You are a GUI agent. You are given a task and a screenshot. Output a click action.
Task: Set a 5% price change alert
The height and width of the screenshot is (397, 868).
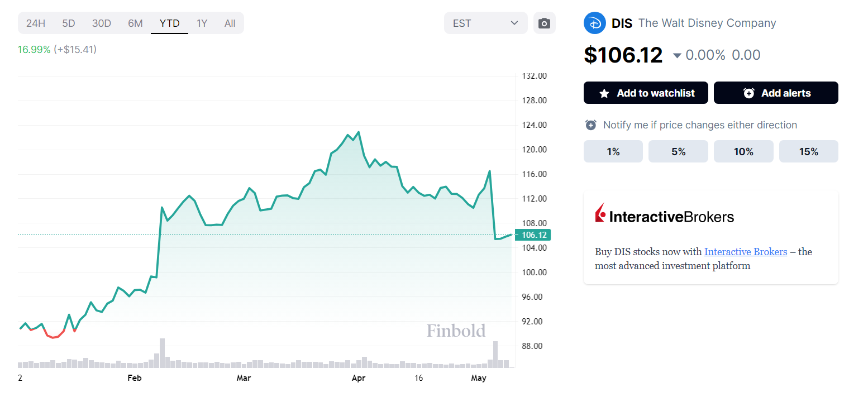click(x=678, y=151)
